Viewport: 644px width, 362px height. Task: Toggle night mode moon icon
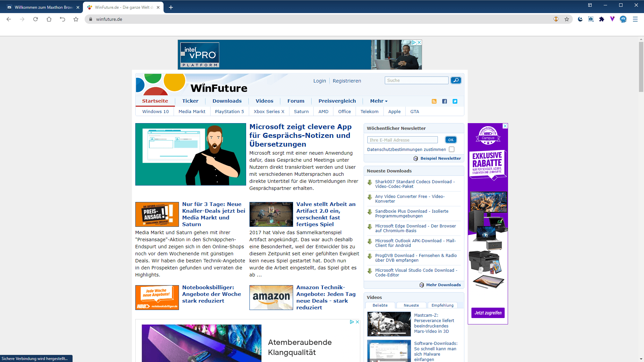(580, 19)
